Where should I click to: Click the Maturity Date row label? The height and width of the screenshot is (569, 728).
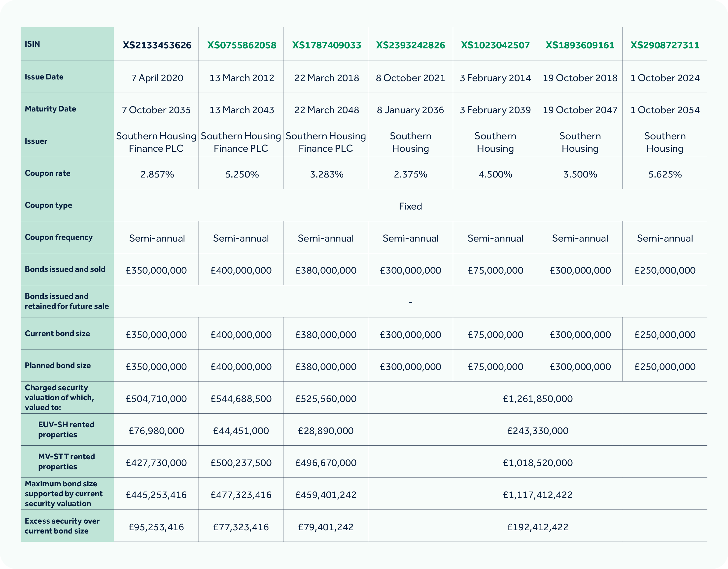(x=50, y=109)
